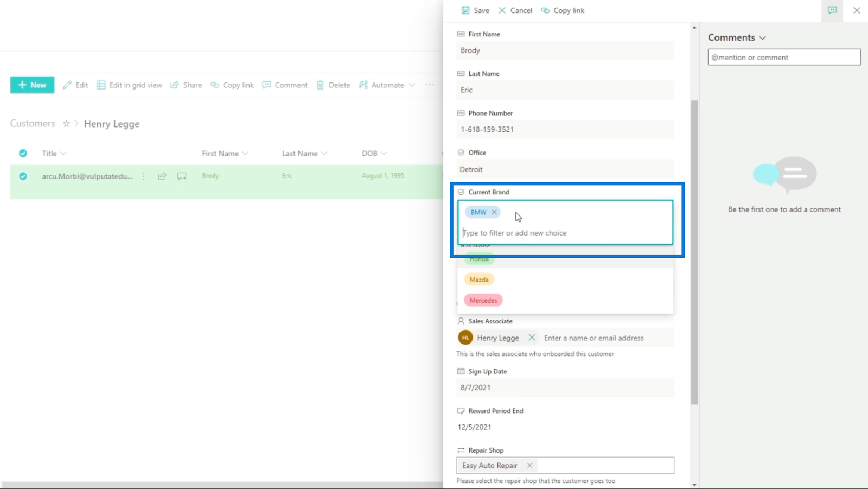
Task: Click the Save button in the form header
Action: point(475,10)
